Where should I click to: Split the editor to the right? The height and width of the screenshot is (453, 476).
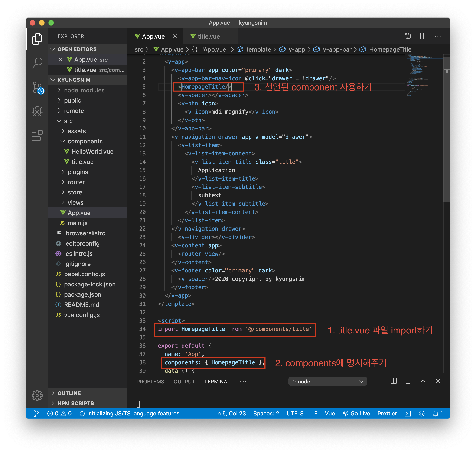tap(423, 36)
